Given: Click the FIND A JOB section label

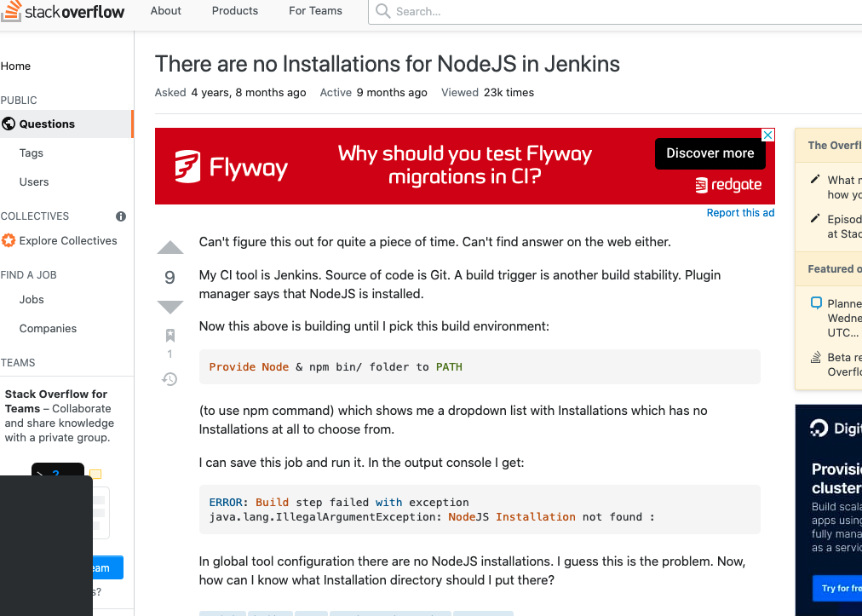Looking at the screenshot, I should (x=29, y=275).
